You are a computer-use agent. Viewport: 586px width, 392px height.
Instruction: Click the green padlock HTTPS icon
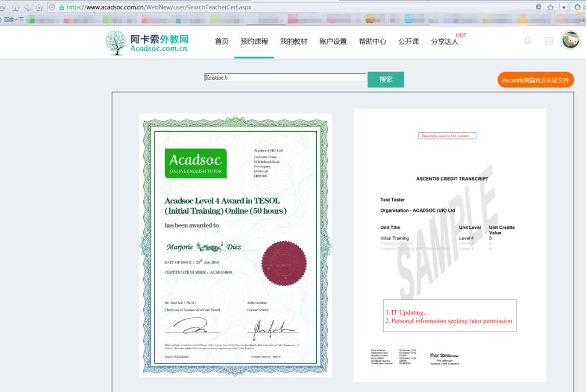tap(62, 8)
